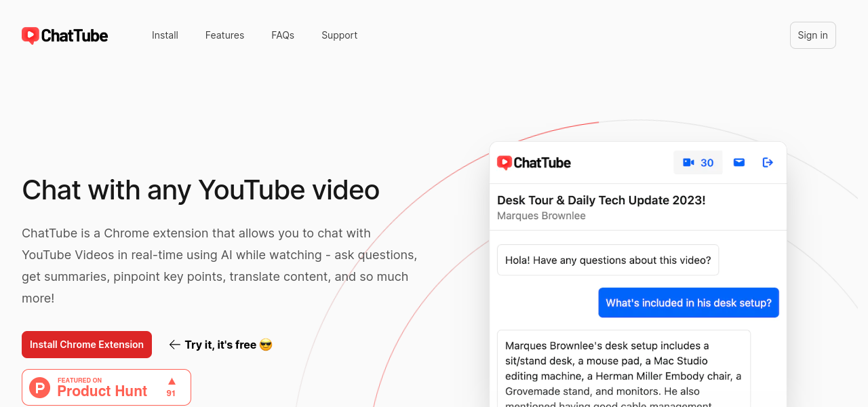Open the Featured on Product Hunt badge
868x407 pixels.
coord(106,387)
